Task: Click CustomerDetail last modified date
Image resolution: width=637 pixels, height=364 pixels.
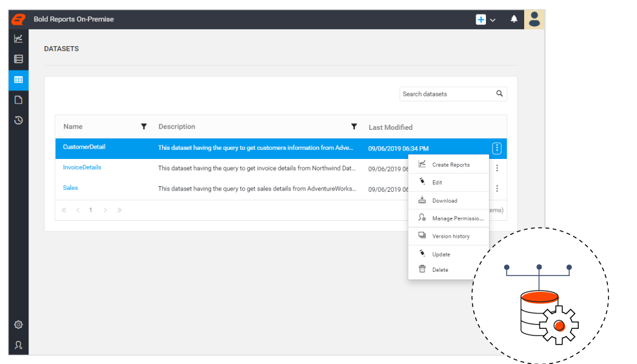Action: [398, 148]
